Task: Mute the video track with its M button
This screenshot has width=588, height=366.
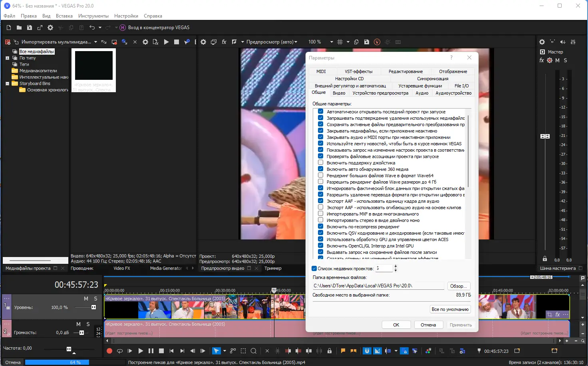Action: click(x=86, y=299)
